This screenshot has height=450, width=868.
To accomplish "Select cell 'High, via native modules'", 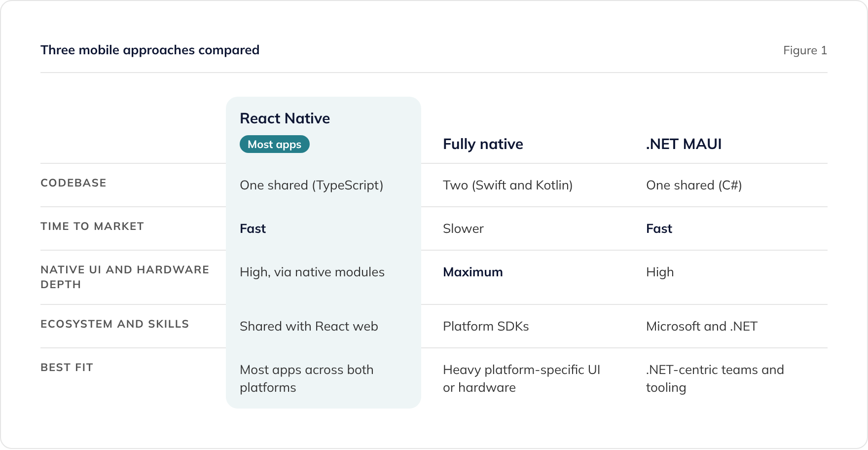I will pyautogui.click(x=312, y=272).
